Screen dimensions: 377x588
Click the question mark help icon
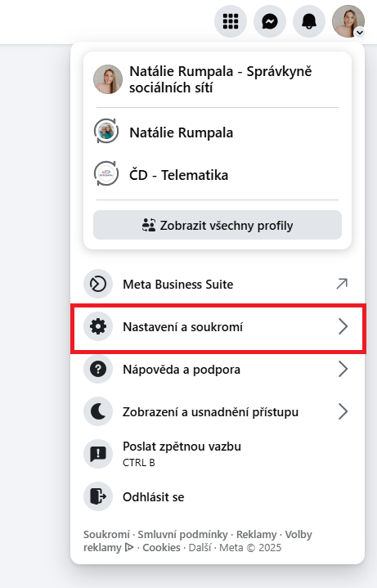click(98, 369)
